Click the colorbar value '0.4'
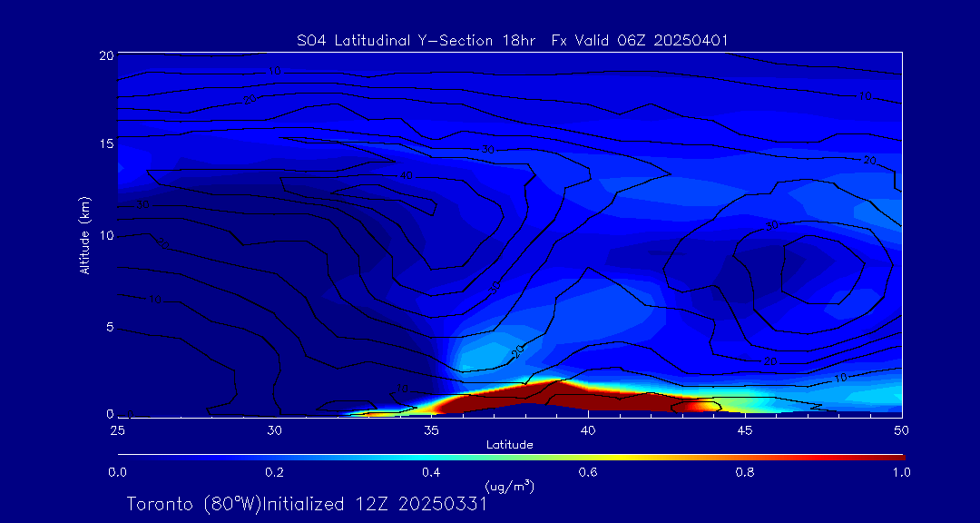Screen dimensions: 980x523 pyautogui.click(x=431, y=472)
